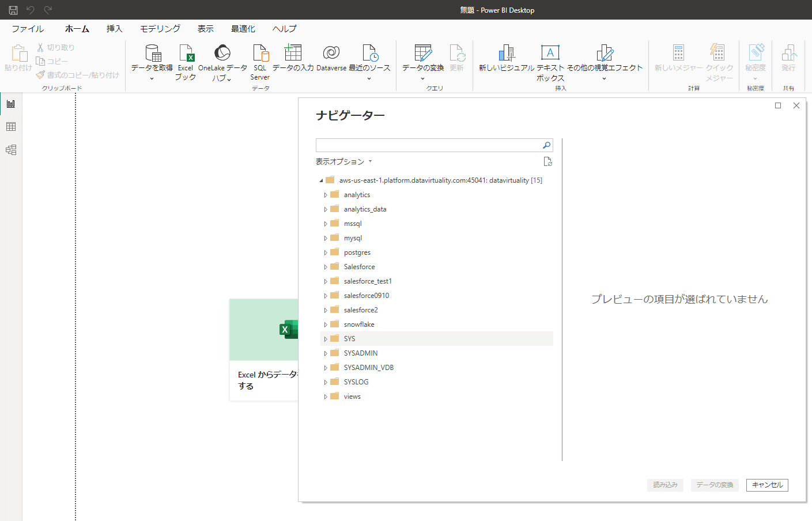Click the search magnifier icon in Navigator
Image resolution: width=812 pixels, height=521 pixels.
(546, 145)
